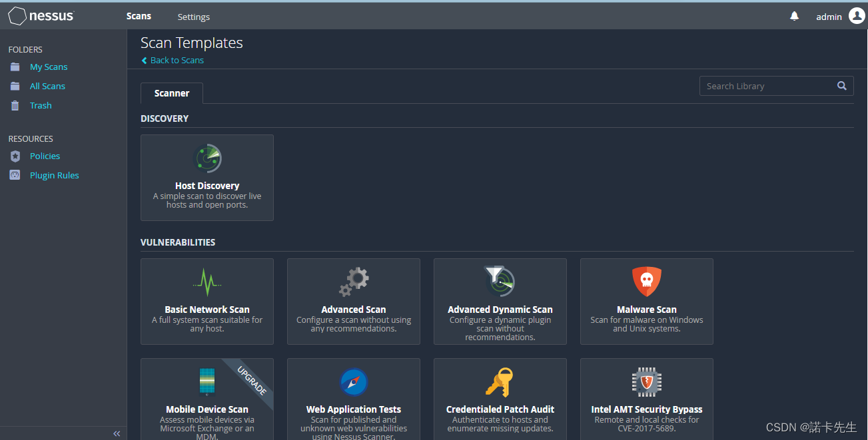The height and width of the screenshot is (440, 868).
Task: Click 'A simple scan to discover live hosts' description
Action: pos(207,200)
